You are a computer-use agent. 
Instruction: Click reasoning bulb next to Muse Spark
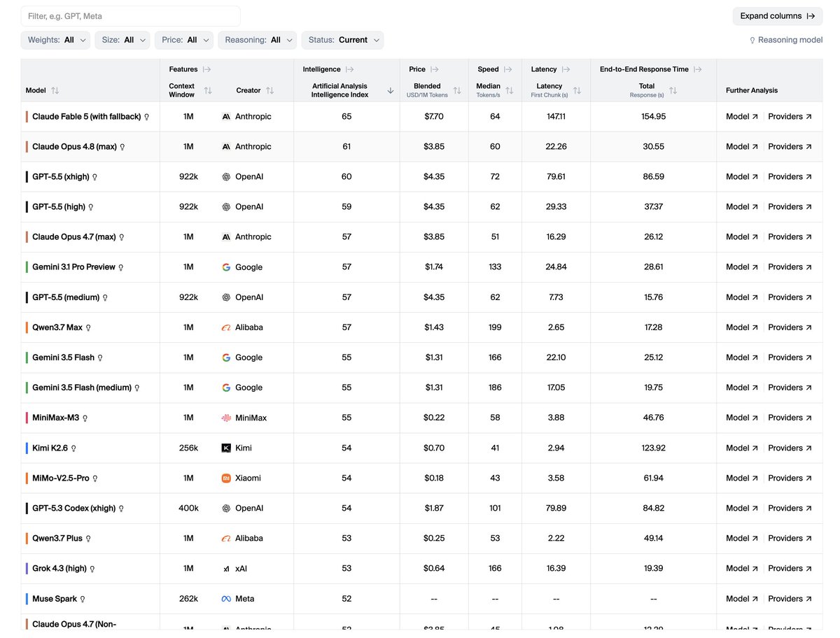pyautogui.click(x=83, y=599)
